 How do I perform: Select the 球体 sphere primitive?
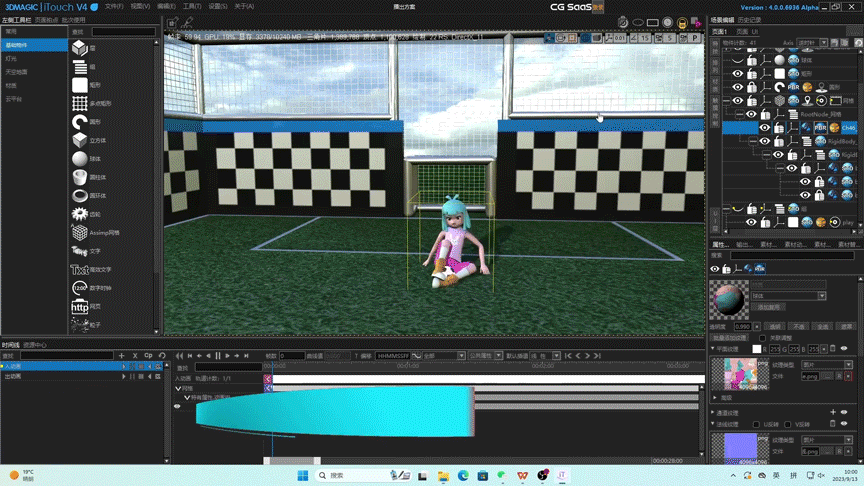point(80,159)
